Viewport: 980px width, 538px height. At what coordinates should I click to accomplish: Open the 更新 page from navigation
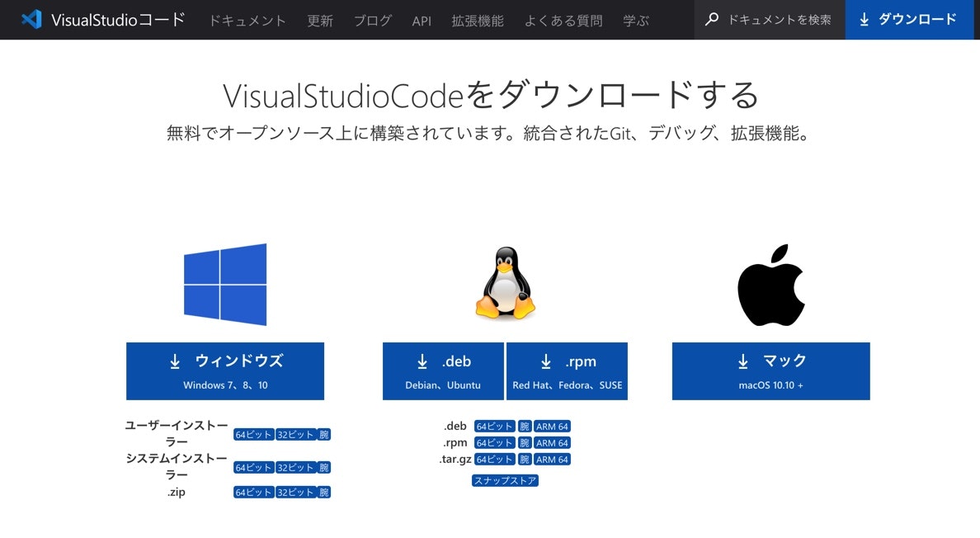[x=319, y=21]
